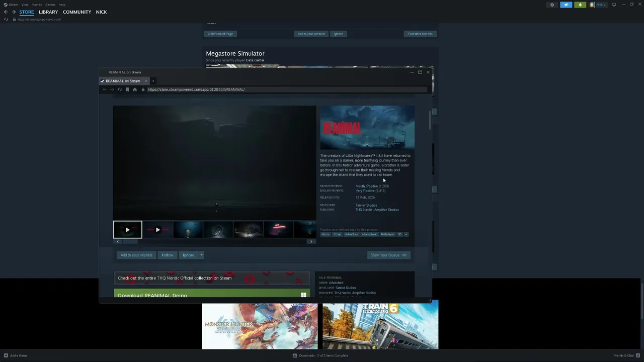644x362 pixels.
Task: Click the back arrow in REANIMAL popup toolbar
Action: pos(105,89)
